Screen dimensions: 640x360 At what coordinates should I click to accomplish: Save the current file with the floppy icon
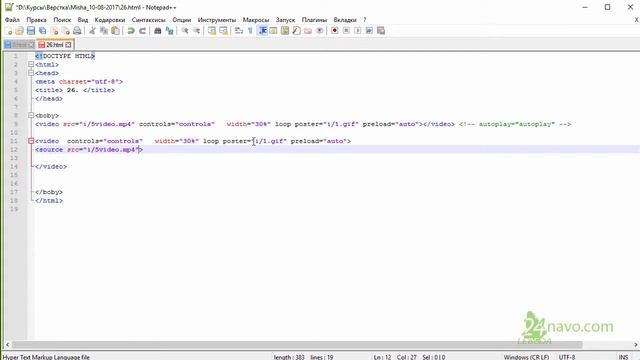point(31,31)
